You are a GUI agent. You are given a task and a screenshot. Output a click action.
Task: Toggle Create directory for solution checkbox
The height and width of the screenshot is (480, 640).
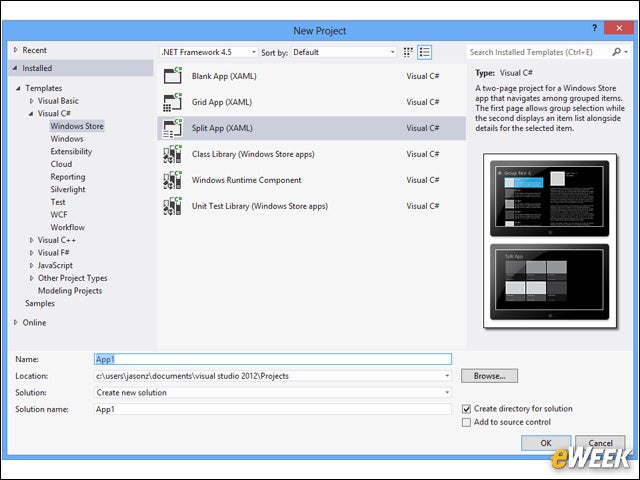[466, 409]
